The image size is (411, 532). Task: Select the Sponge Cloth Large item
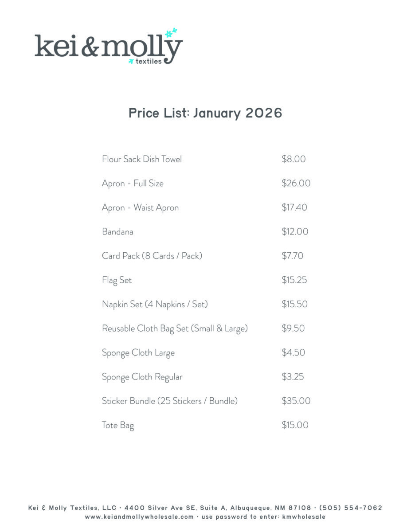pos(138,353)
